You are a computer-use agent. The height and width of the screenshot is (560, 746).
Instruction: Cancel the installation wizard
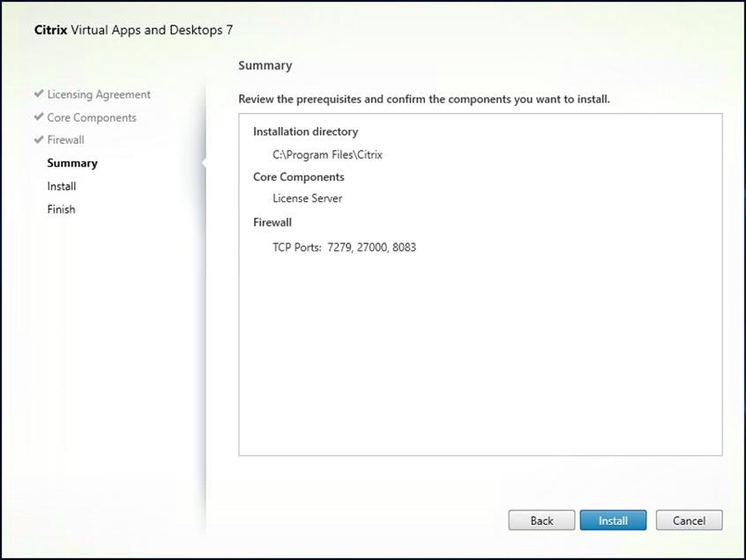(689, 520)
